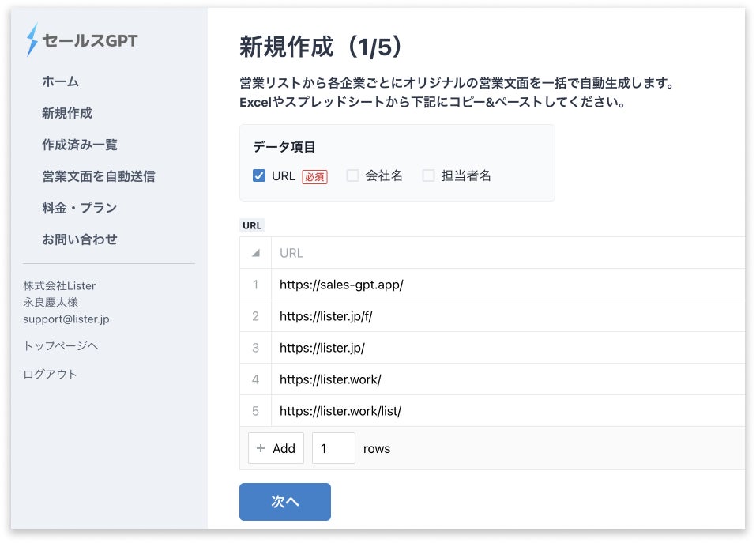Click the ログアウト link

(x=51, y=374)
